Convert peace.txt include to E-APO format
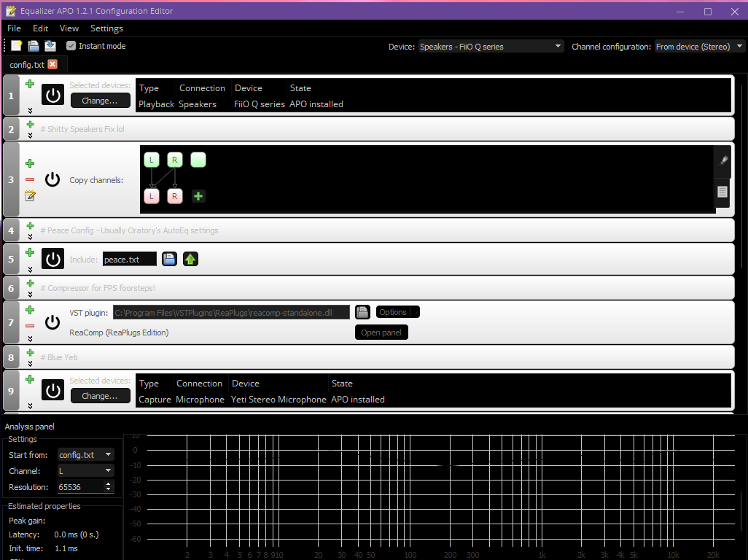Viewport: 748px width, 560px height. click(190, 259)
